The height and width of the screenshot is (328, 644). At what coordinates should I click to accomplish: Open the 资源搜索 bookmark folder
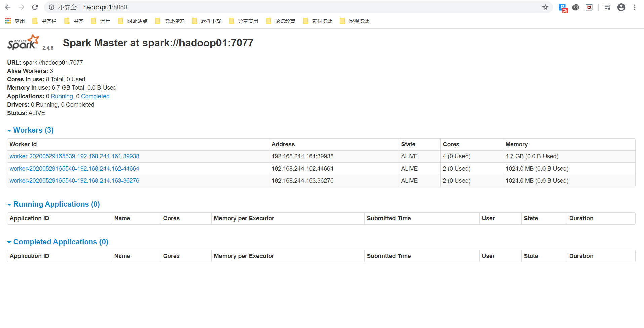click(x=170, y=21)
